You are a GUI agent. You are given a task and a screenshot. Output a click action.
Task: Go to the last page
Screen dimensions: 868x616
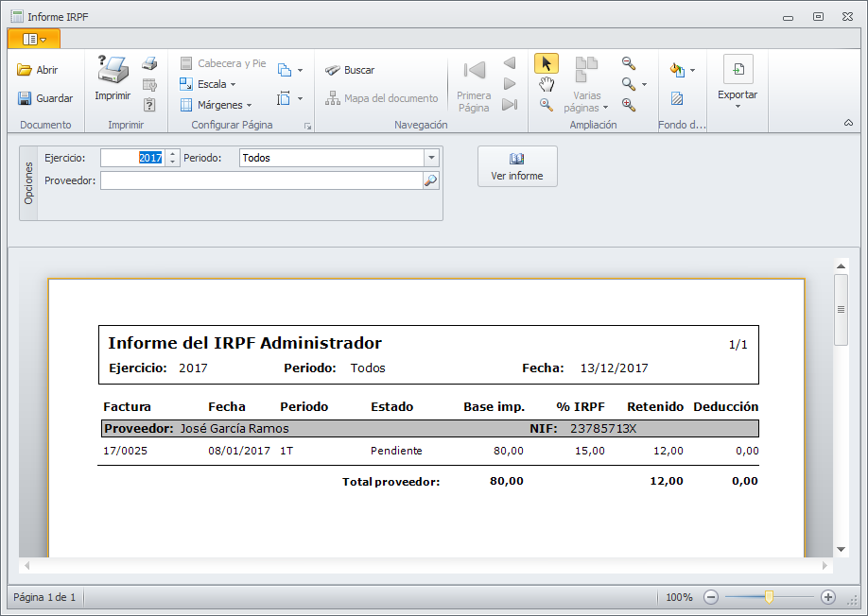[510, 105]
